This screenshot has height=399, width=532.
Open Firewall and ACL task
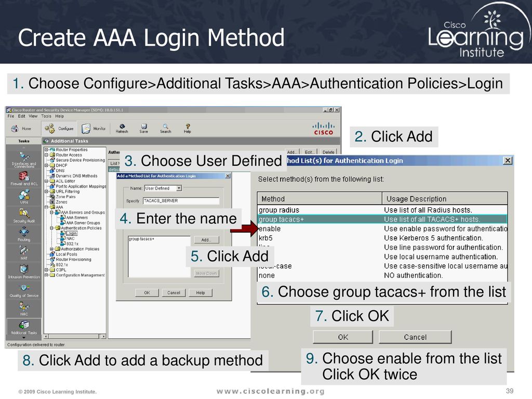coord(24,179)
